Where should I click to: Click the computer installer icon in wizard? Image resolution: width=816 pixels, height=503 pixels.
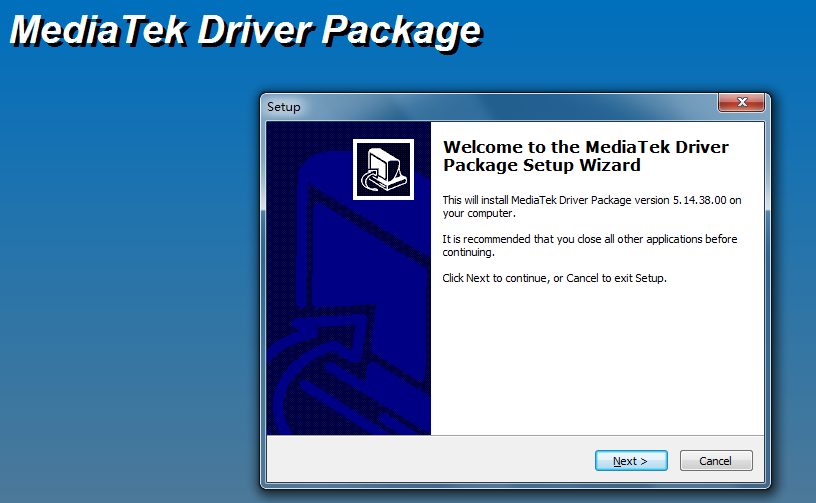pyautogui.click(x=384, y=170)
